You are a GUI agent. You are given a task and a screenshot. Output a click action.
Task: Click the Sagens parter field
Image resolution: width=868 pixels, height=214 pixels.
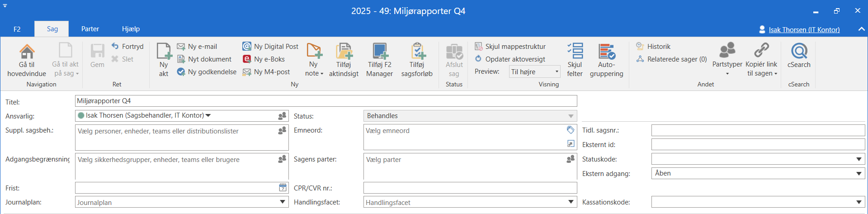pyautogui.click(x=470, y=166)
